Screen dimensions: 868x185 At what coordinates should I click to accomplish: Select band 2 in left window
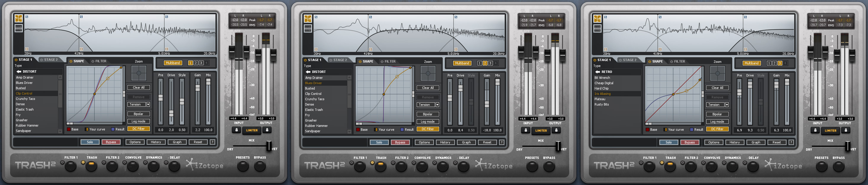(196, 63)
